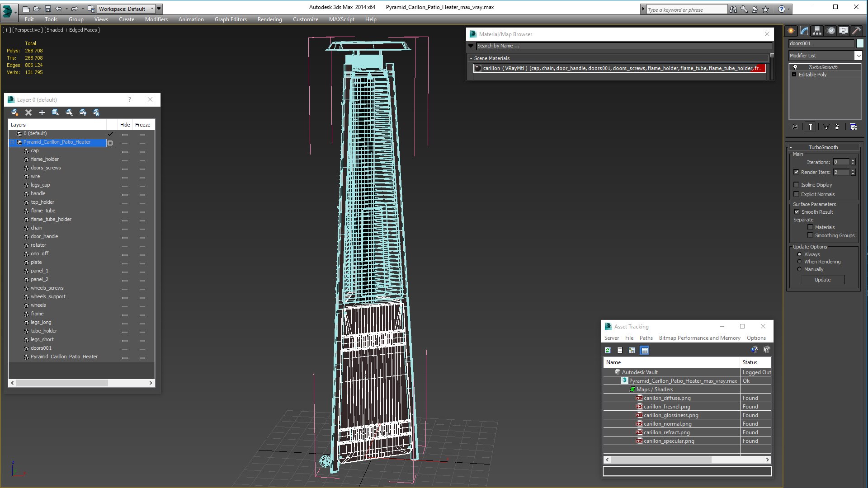Remove modifier from the stack icon
The width and height of the screenshot is (868, 488).
(837, 127)
